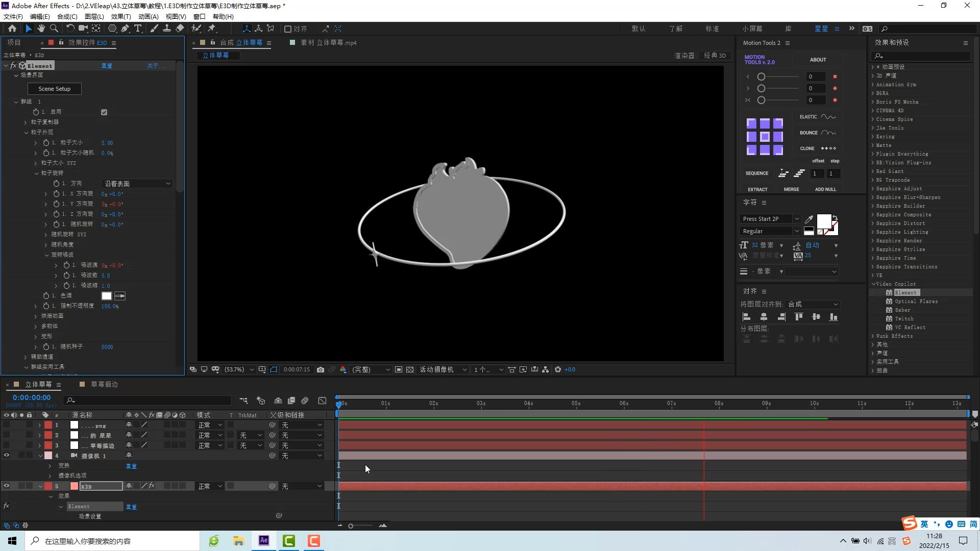
Task: Toggle stopwatch for 随机种子
Action: tap(46, 347)
